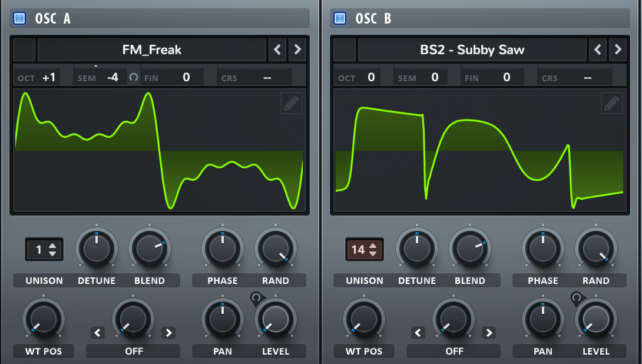Viewport: 642px width, 364px height.
Task: Increase OSC A unison voice count
Action: (x=52, y=246)
